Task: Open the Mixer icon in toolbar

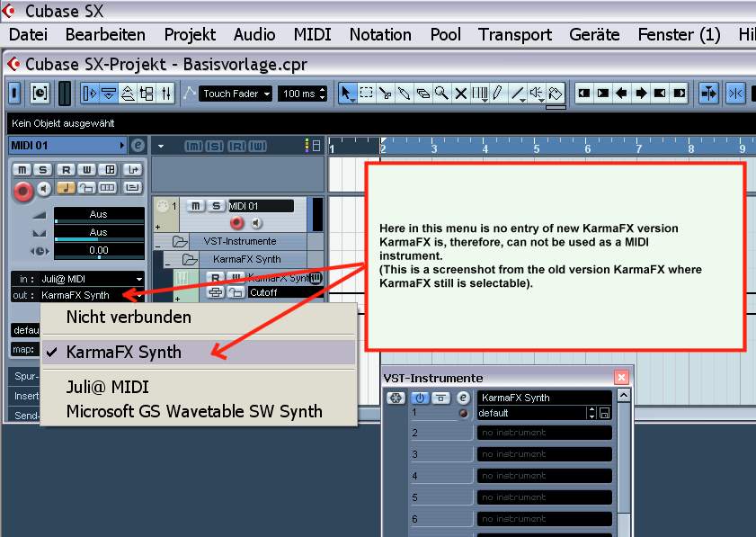Action: (x=166, y=94)
